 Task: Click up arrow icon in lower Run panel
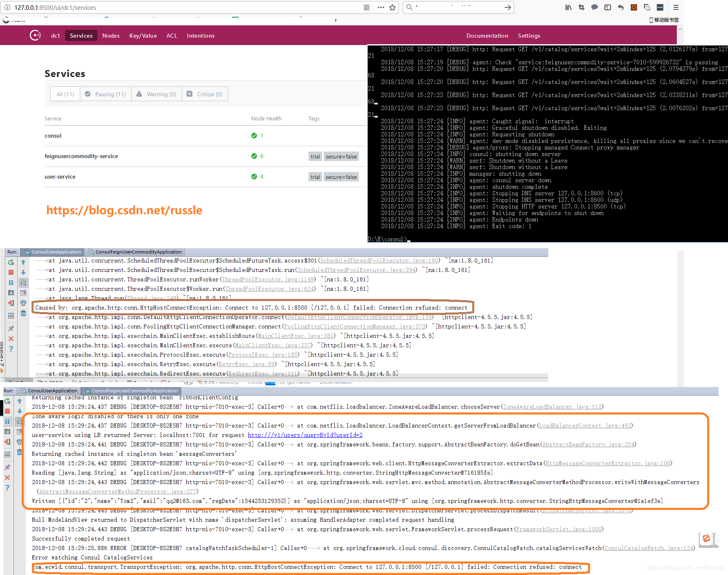(x=20, y=401)
